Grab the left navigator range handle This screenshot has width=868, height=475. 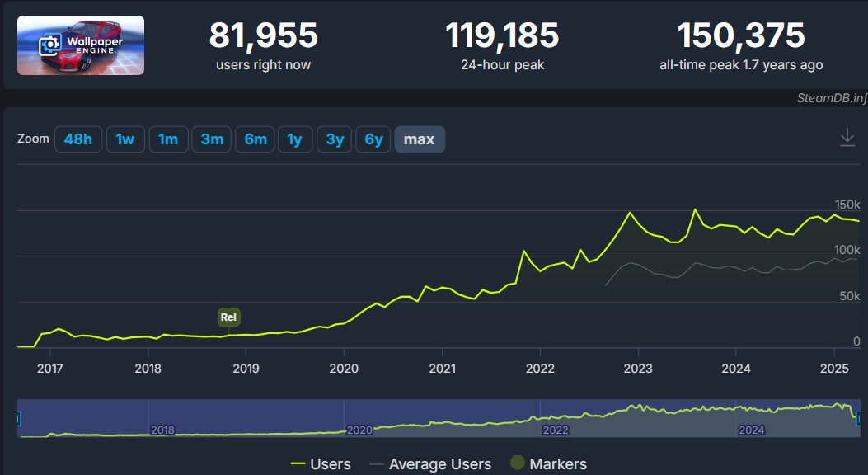pyautogui.click(x=18, y=419)
